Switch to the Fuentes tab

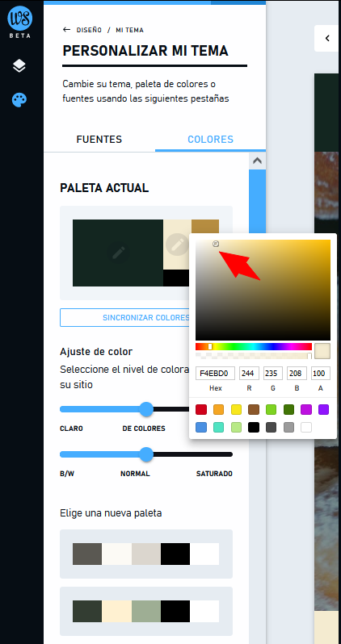99,140
